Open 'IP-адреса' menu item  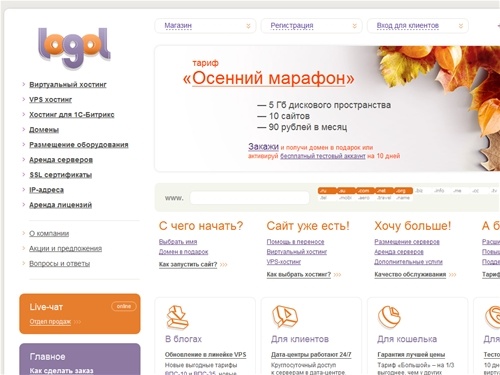(46, 190)
